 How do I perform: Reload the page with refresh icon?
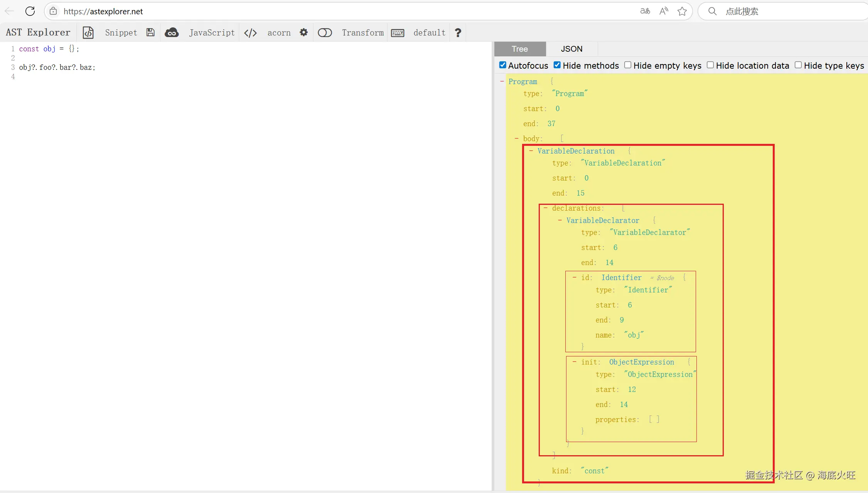[30, 11]
